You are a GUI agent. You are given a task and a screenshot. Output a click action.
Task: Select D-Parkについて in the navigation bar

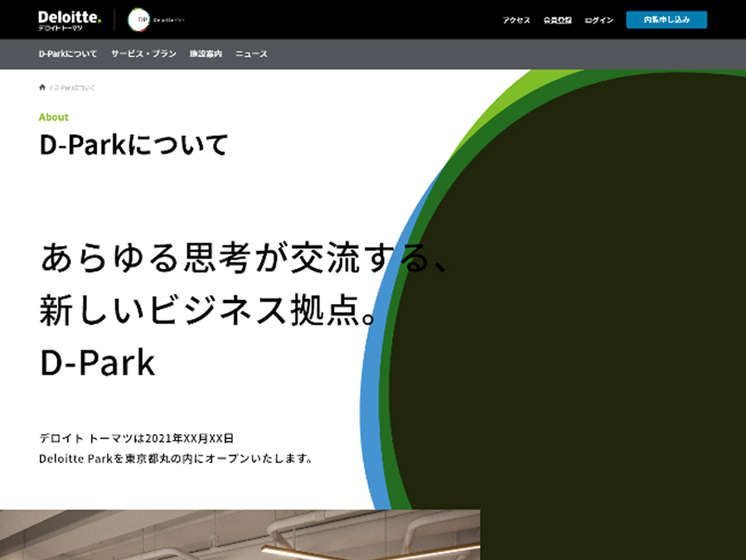click(68, 54)
